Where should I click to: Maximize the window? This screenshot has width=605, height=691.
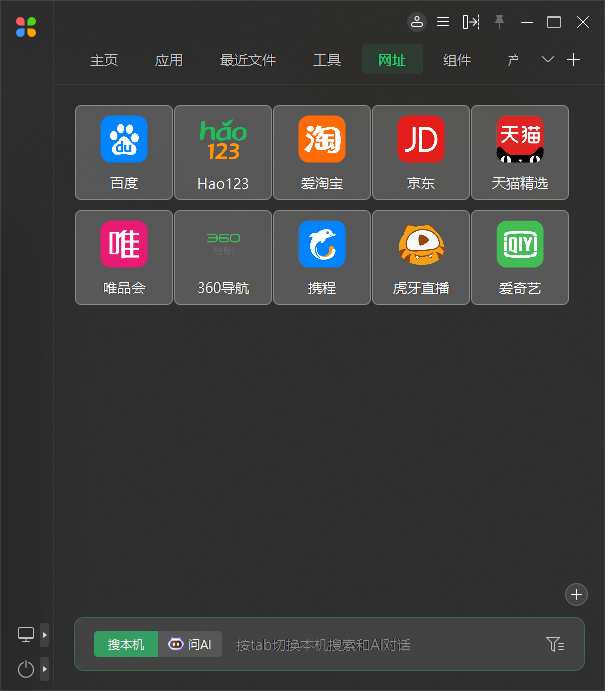click(x=554, y=22)
